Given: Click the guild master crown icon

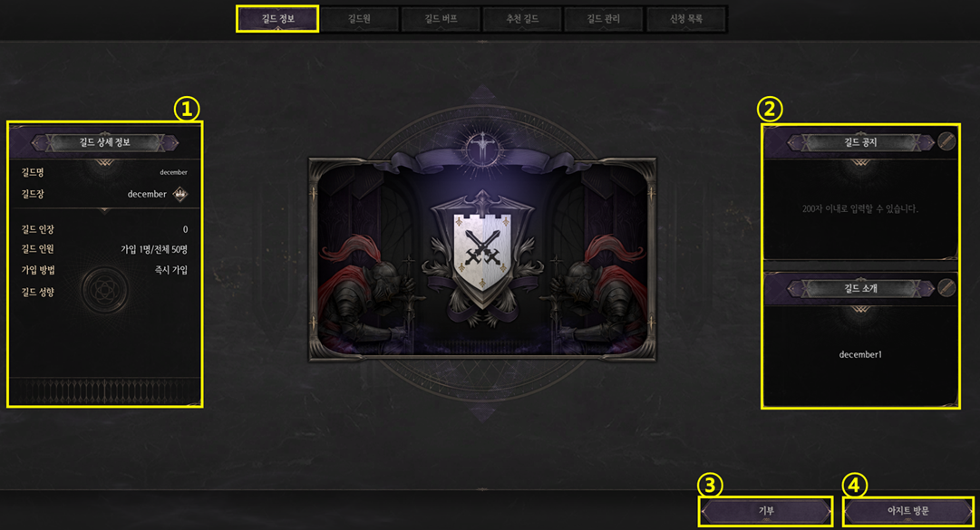Looking at the screenshot, I should tap(180, 194).
